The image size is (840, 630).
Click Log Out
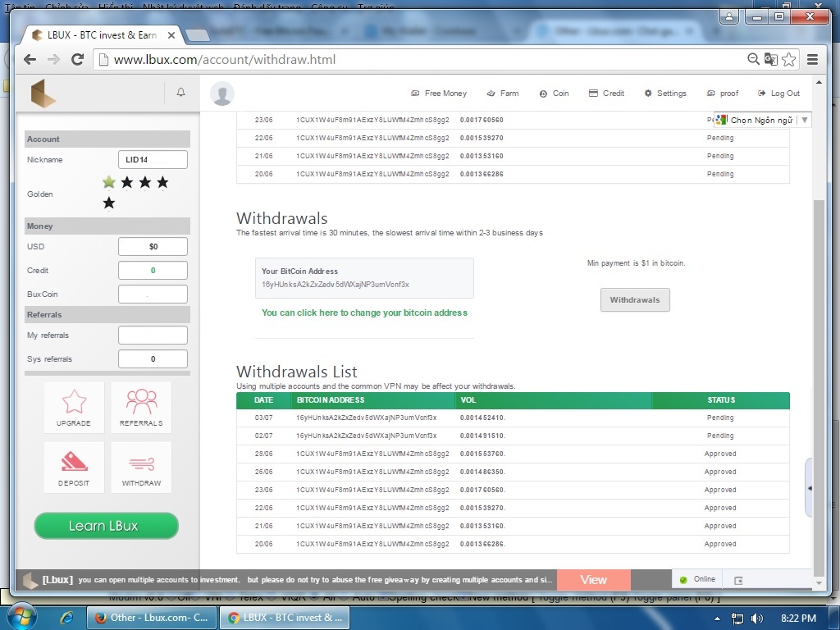[779, 94]
